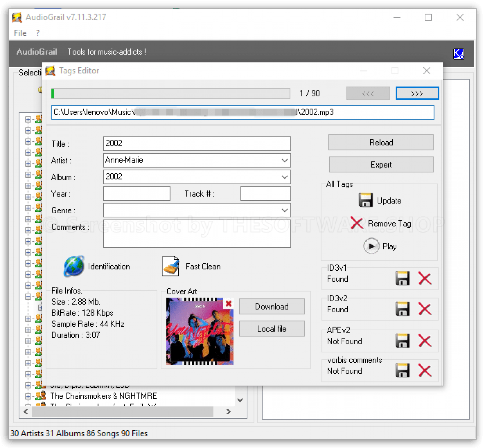Click the Expert button
Screen dimensions: 485x448
pos(381,164)
